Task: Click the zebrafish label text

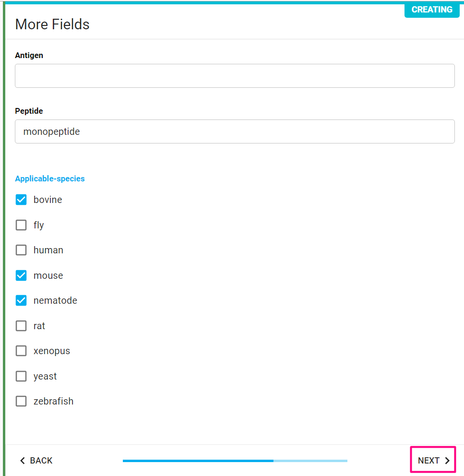Action: pos(53,401)
